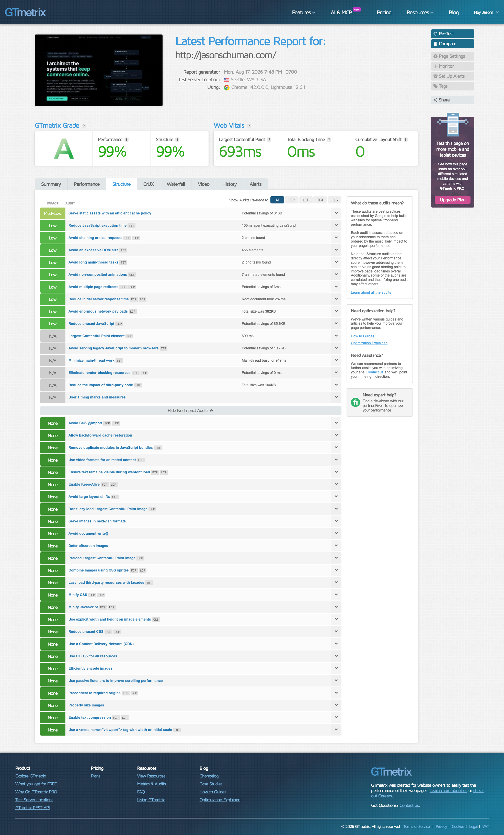Click the Fiverr logo icon
The image size is (504, 835).
point(355,402)
